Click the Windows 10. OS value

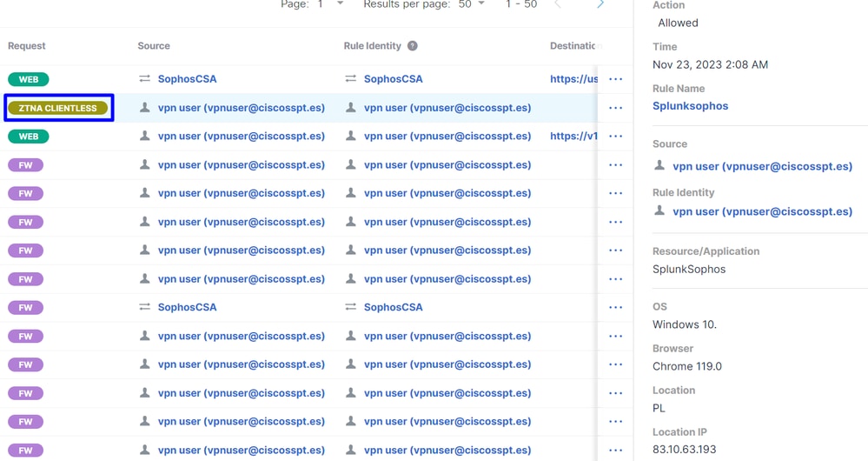[684, 324]
